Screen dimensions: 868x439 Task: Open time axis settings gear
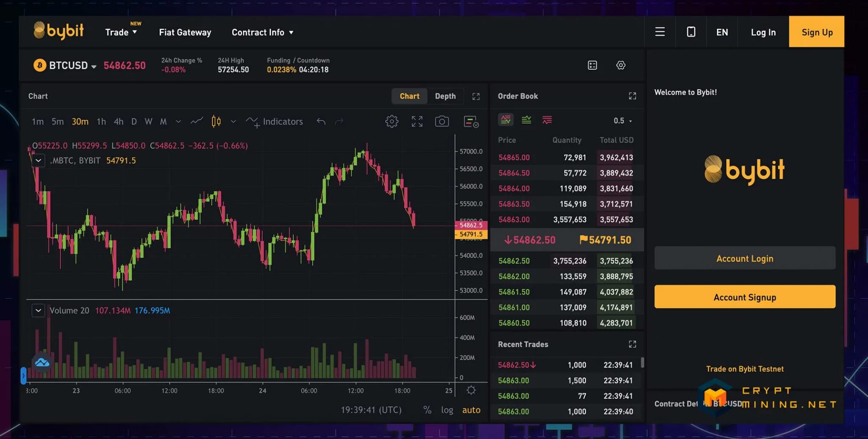coord(471,390)
